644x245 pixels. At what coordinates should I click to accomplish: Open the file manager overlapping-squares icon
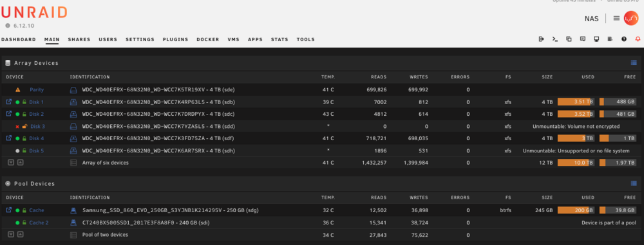click(569, 39)
